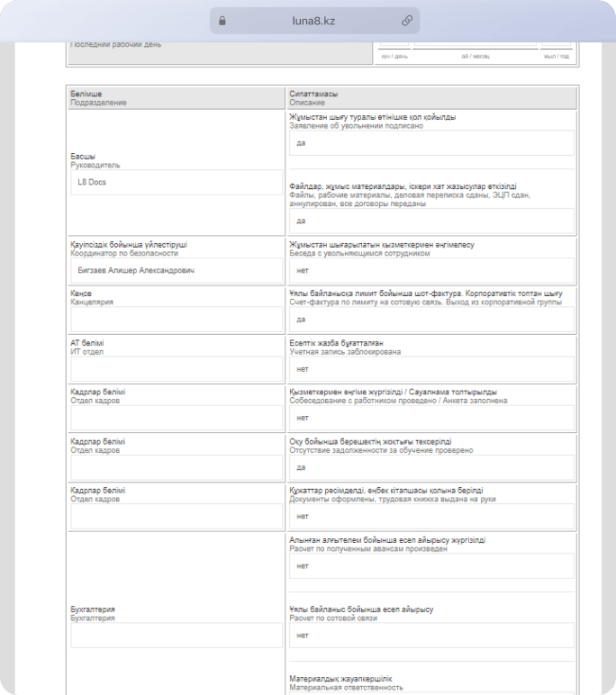616x695 pixels.
Task: Click the күн / день date field
Action: point(394,43)
